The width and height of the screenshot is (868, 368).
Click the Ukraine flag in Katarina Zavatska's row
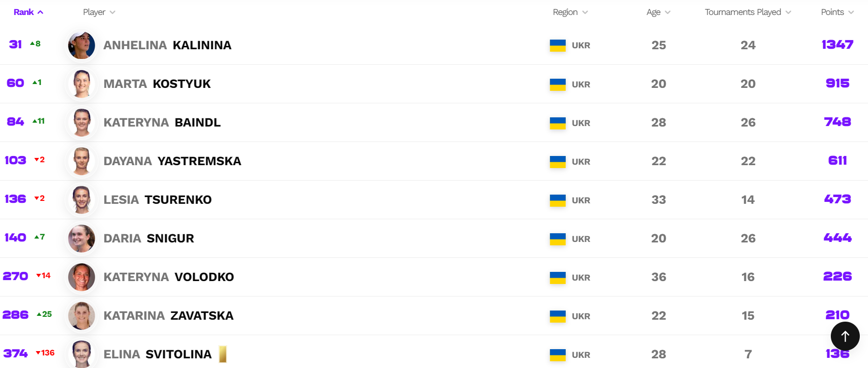[x=558, y=316]
